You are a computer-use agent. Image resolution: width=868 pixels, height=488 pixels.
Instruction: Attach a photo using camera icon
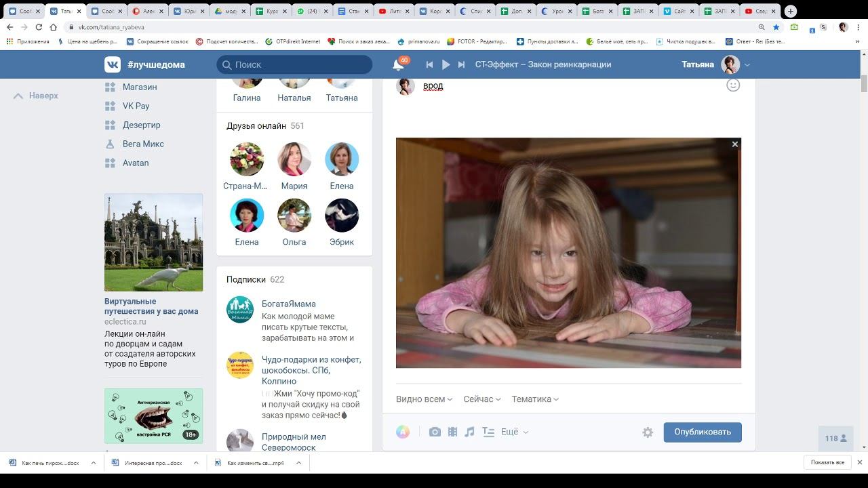tap(435, 432)
